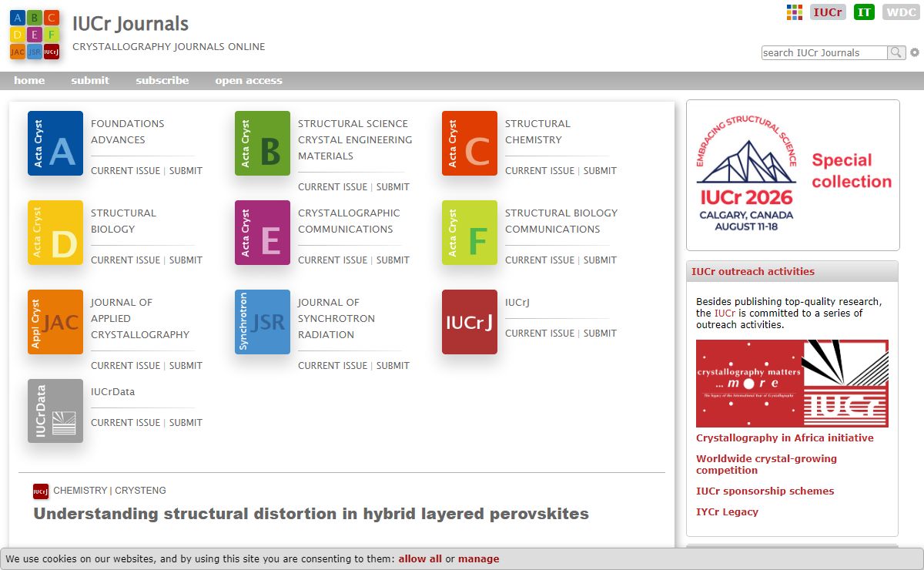This screenshot has height=570, width=924.
Task: Click the IUCr Journals header title
Action: tap(130, 24)
